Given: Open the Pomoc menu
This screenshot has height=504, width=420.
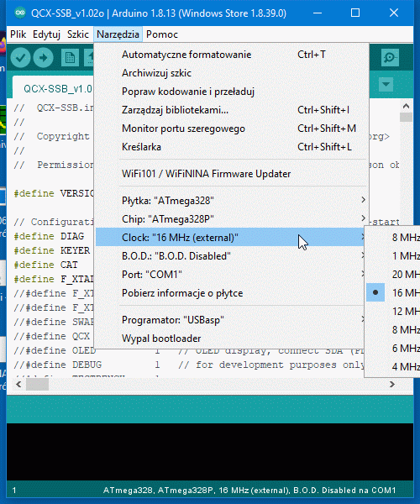Looking at the screenshot, I should (162, 34).
